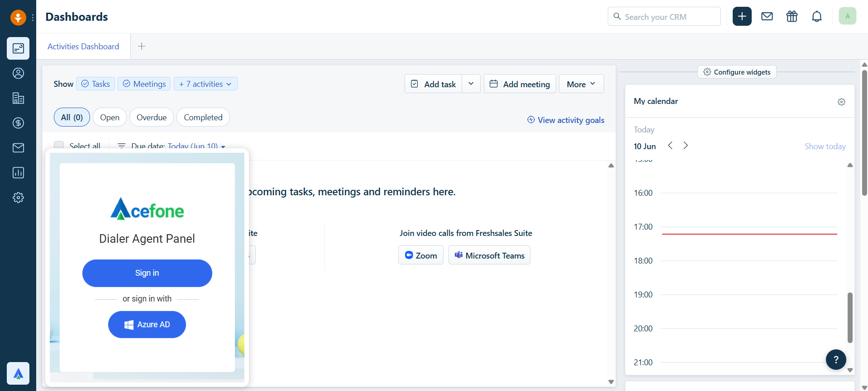Click Sign in on Dialer Agent Panel
The height and width of the screenshot is (391, 868).
147,273
